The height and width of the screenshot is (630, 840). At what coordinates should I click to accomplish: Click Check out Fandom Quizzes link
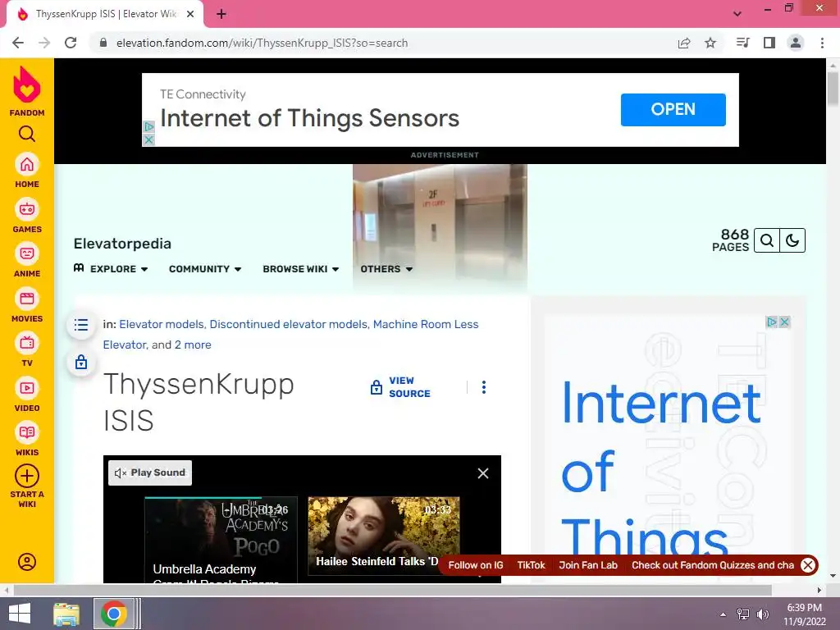713,565
